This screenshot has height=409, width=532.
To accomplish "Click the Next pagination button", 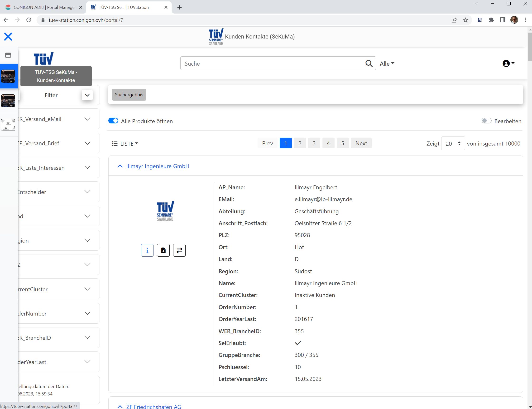I will [x=361, y=143].
